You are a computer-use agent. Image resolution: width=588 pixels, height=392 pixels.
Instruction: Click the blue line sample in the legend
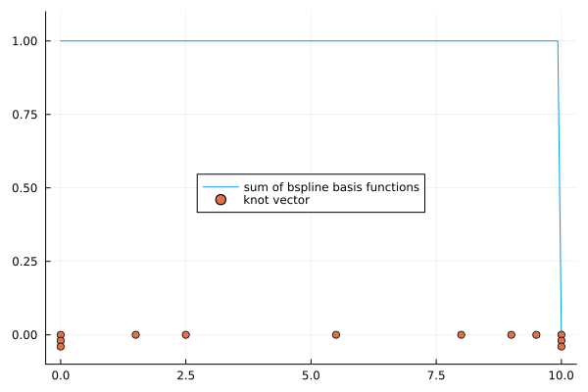(x=220, y=186)
